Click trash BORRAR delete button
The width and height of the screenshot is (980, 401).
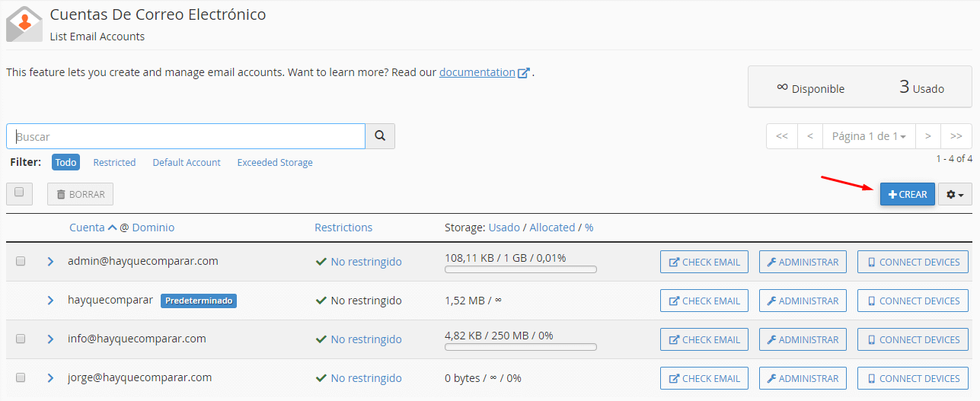(80, 194)
